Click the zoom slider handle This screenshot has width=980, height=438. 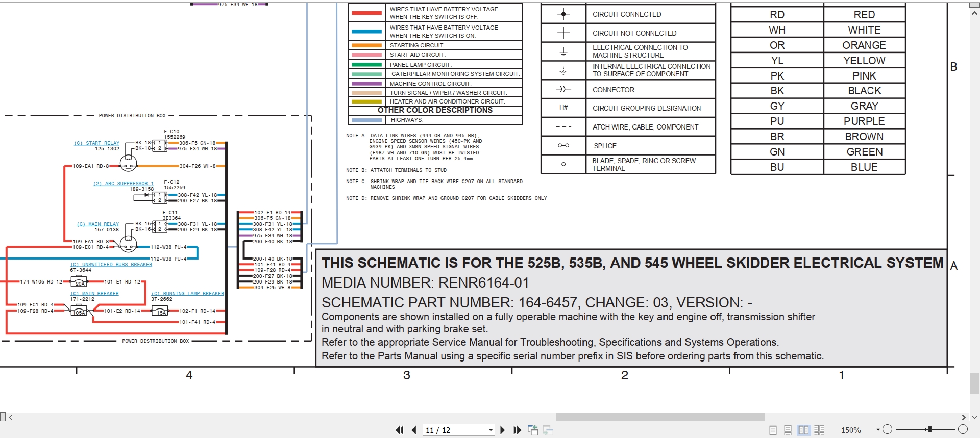click(x=929, y=429)
